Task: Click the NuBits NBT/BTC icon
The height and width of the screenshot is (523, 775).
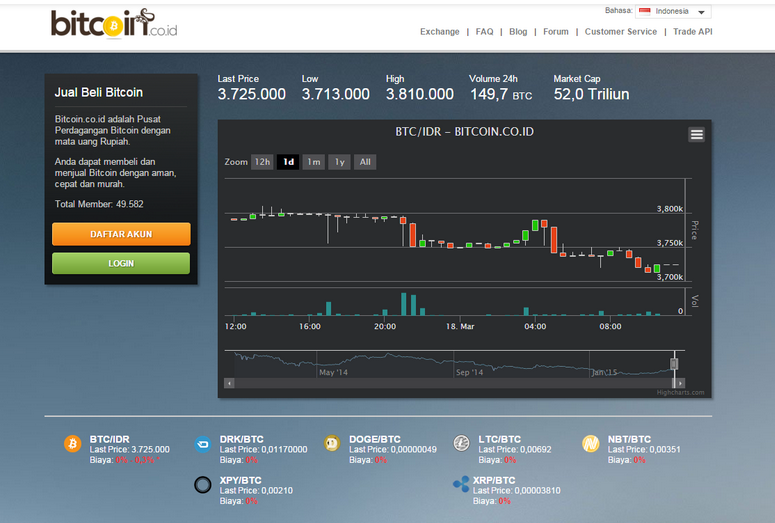Action: pos(591,444)
